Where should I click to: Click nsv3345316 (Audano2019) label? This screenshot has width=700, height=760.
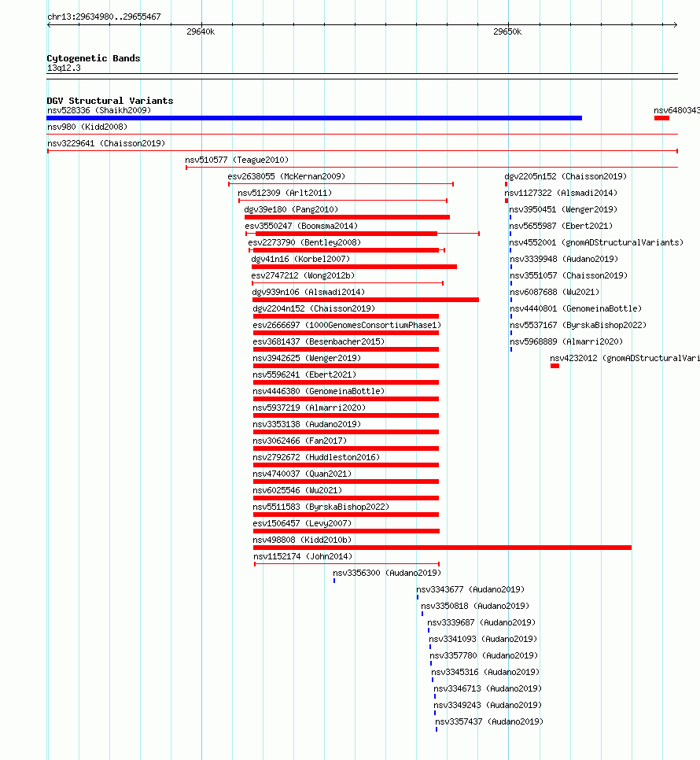point(485,671)
